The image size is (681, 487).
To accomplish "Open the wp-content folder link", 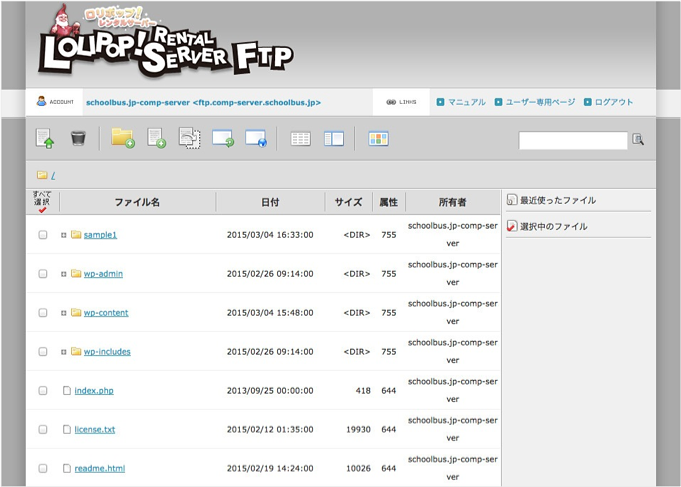I will (x=106, y=313).
